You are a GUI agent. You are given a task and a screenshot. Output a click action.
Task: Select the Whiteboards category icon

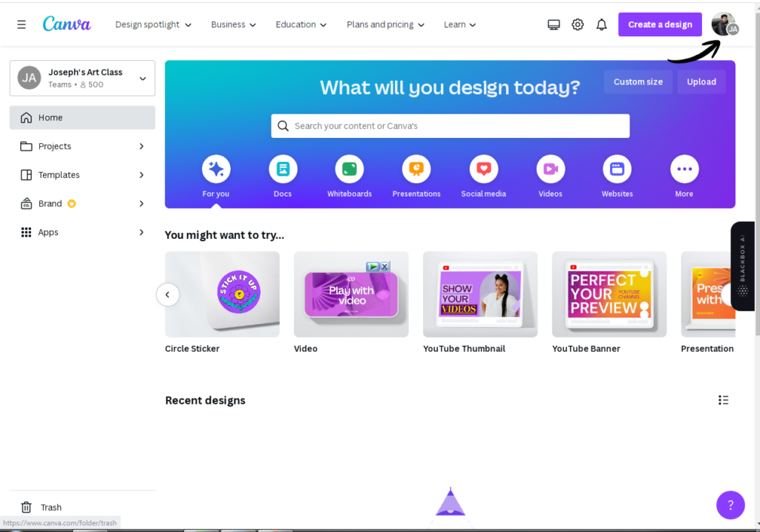click(x=350, y=169)
